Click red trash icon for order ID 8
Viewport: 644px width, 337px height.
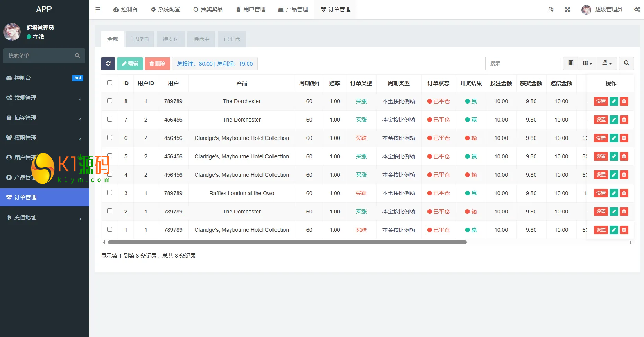624,101
